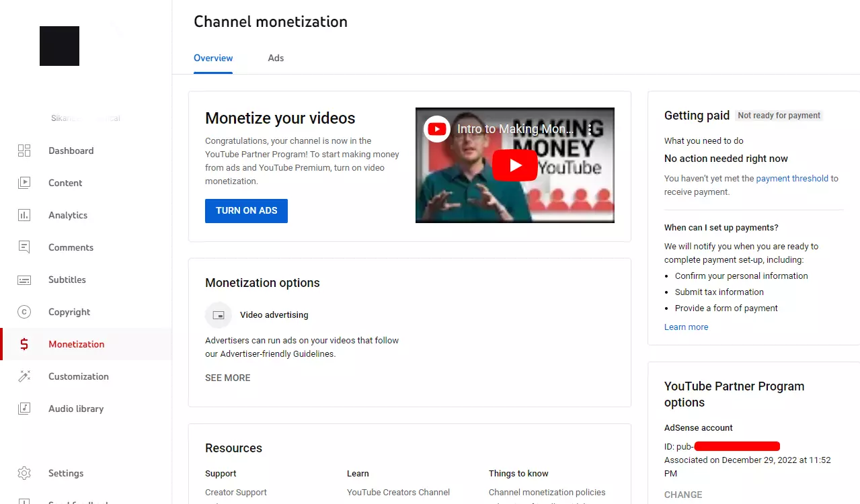The width and height of the screenshot is (860, 504).
Task: Click the channel avatar image
Action: [59, 46]
